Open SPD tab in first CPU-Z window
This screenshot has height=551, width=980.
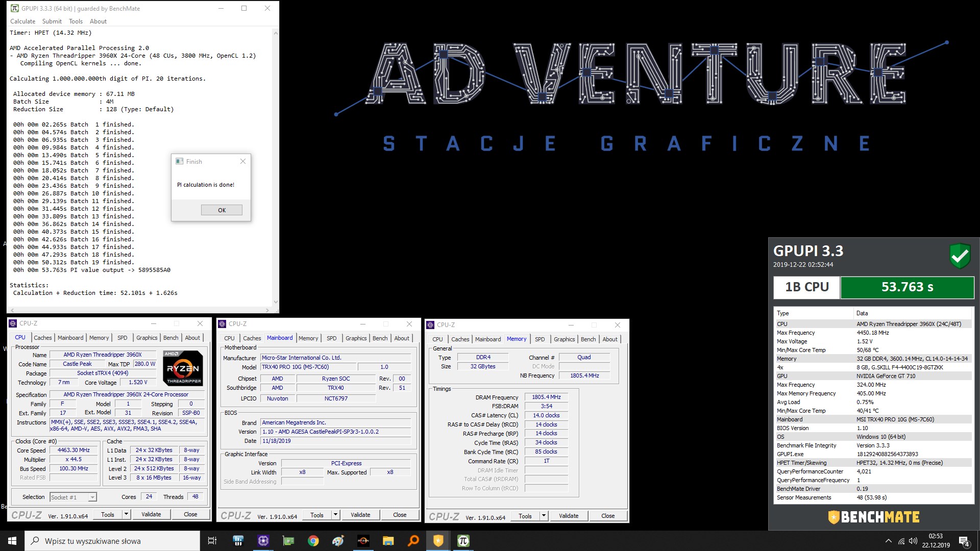pyautogui.click(x=122, y=338)
